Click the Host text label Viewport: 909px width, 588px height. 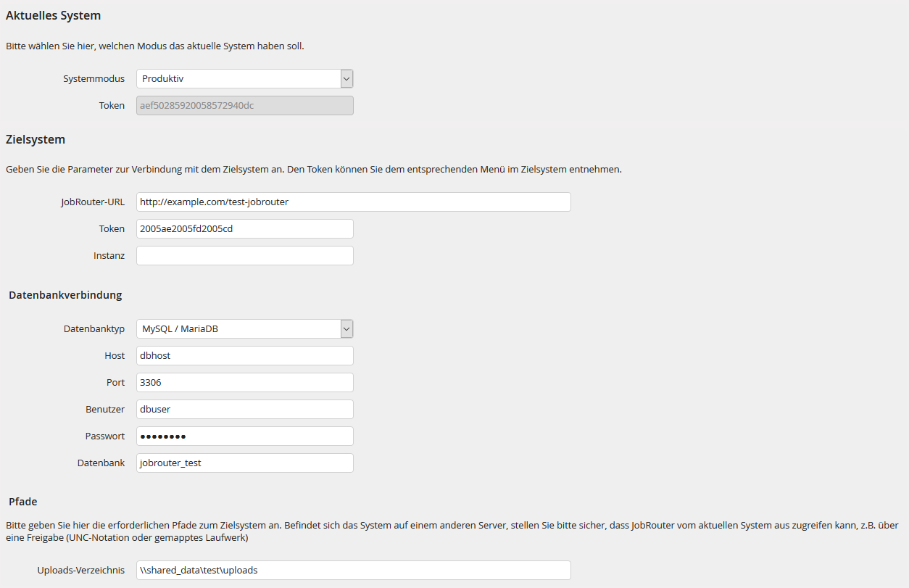point(115,356)
